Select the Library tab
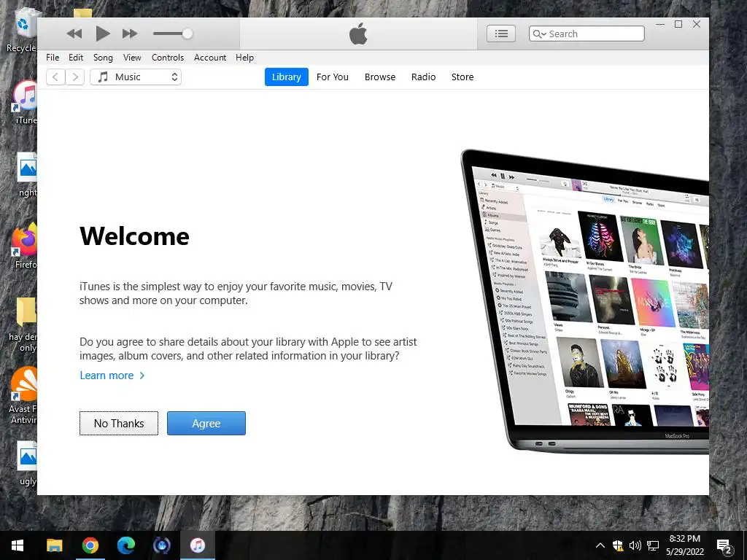 286,77
